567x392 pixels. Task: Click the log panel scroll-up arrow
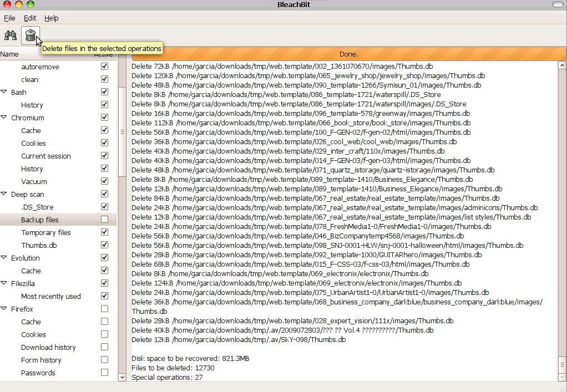point(562,65)
